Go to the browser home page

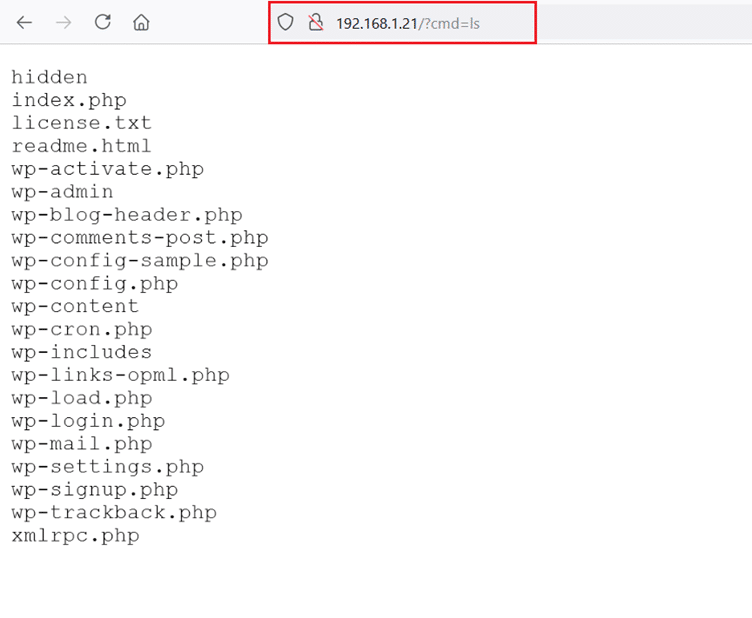point(141,22)
